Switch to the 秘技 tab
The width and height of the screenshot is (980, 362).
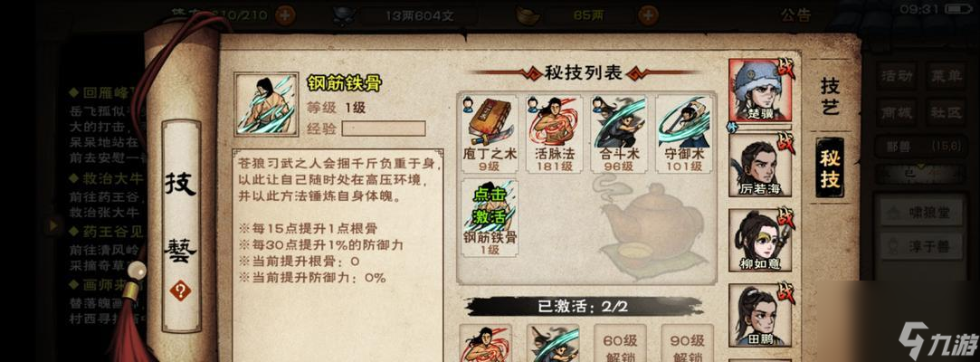click(830, 167)
